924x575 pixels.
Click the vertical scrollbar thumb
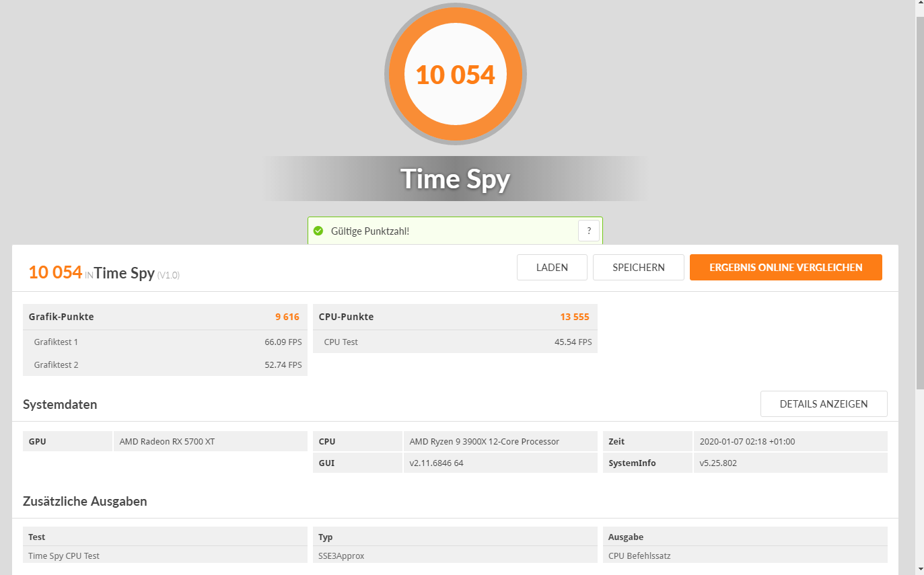pyautogui.click(x=920, y=202)
